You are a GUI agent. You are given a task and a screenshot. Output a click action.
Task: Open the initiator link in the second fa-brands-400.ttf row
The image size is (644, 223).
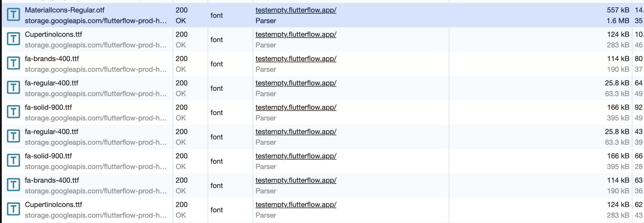(296, 180)
